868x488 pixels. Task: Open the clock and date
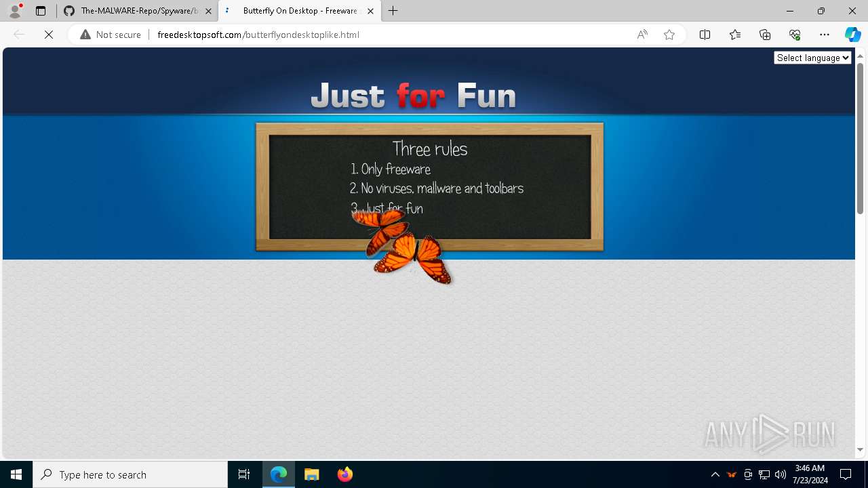pyautogui.click(x=810, y=474)
